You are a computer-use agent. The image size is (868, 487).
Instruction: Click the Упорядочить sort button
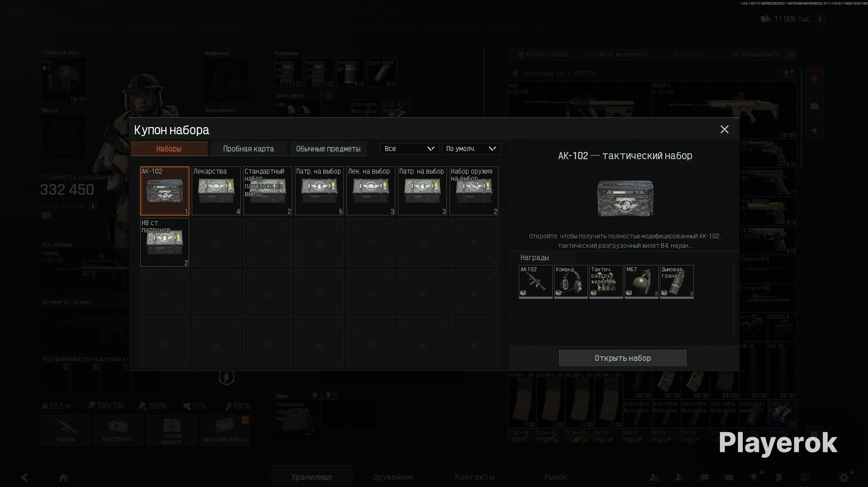tap(756, 55)
